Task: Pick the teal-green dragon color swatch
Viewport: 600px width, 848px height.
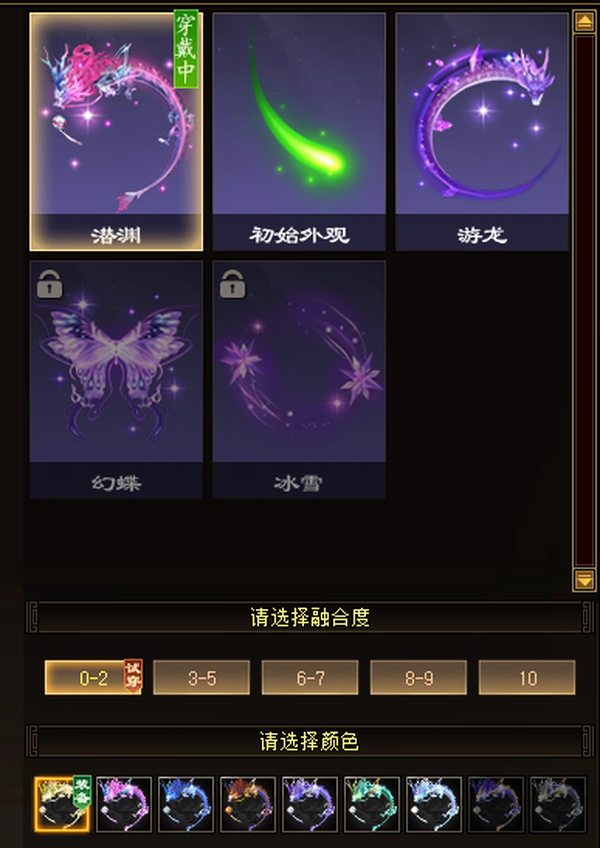Action: 372,804
